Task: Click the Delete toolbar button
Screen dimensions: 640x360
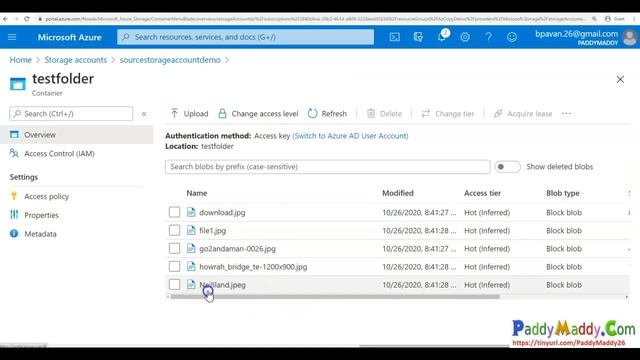Action: coord(384,113)
